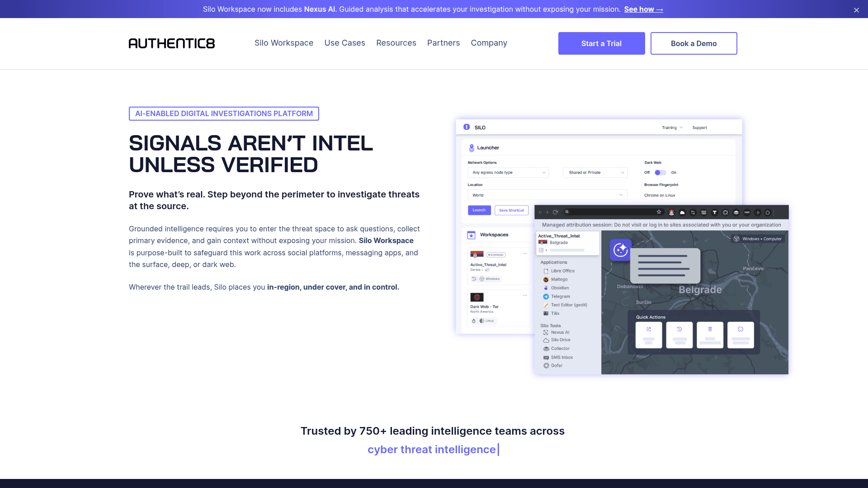This screenshot has height=488, width=868.
Task: Click the Serbian flag thumbnail on Active_Threat_Intel card
Action: tap(477, 254)
